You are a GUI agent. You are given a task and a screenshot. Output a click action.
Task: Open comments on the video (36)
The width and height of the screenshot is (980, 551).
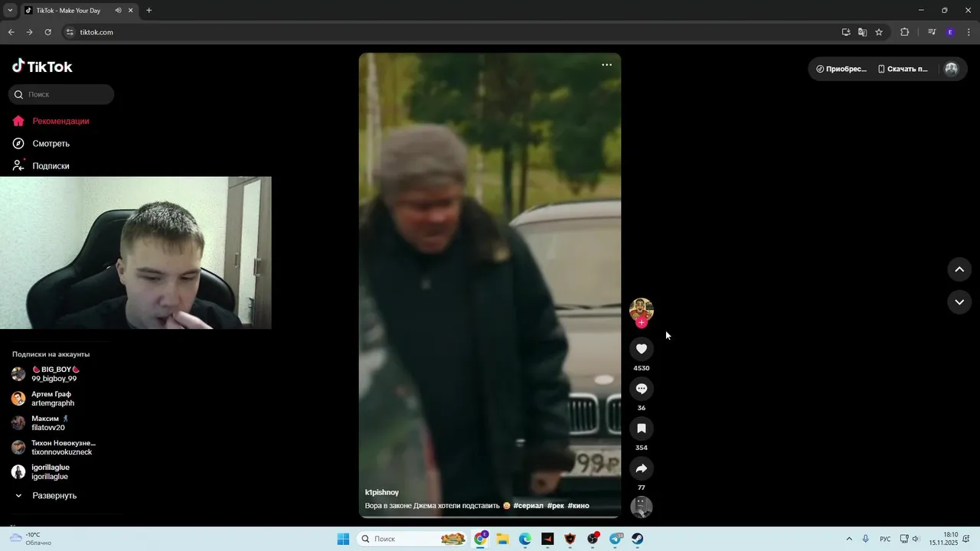click(642, 389)
